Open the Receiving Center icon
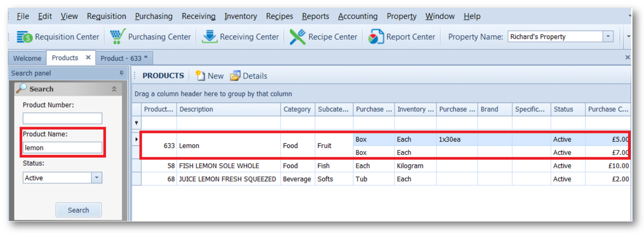644x233 pixels. pos(209,36)
